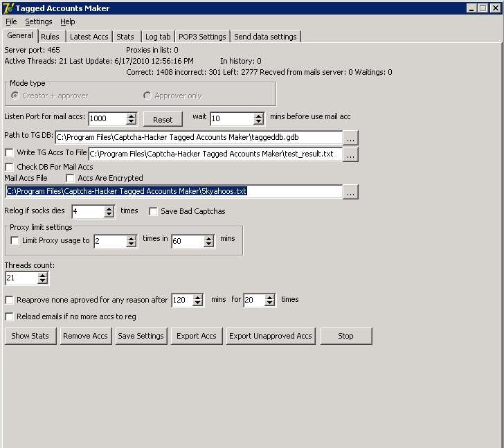
Task: Switch to the Latest Accs tab
Action: click(x=89, y=37)
